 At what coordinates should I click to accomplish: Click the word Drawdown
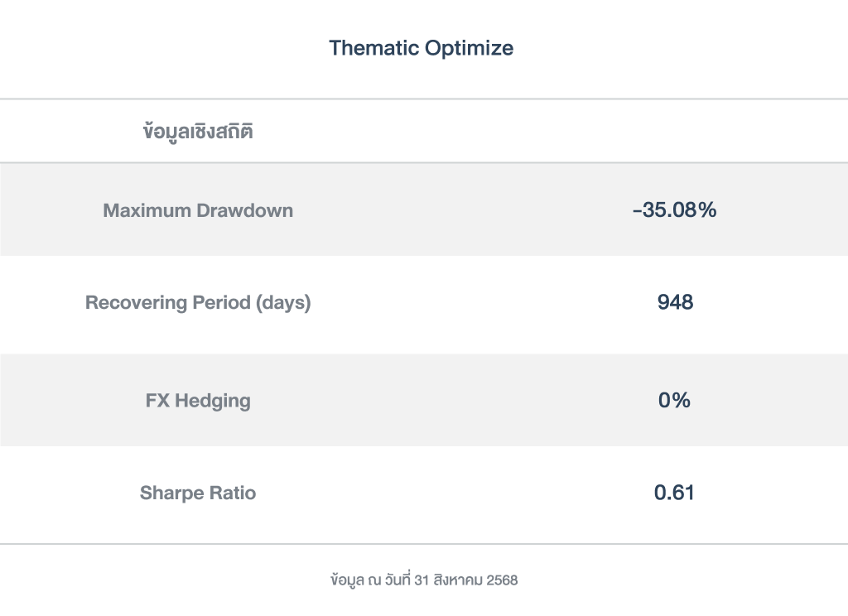(x=245, y=210)
